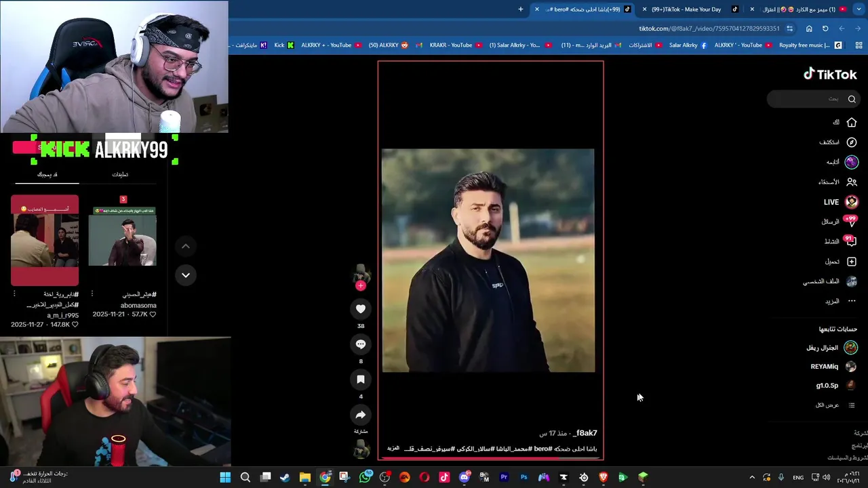Click ENG language indicator in tray

[x=798, y=477]
